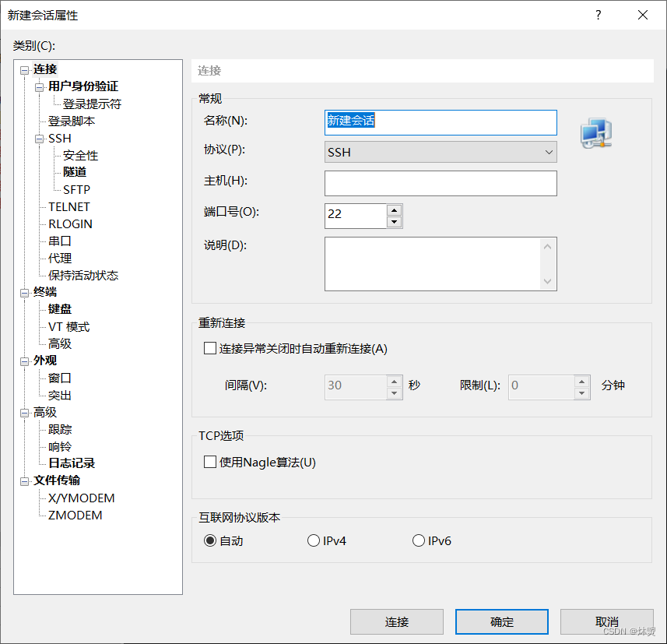Select SFTP tree item
Viewport: 667px width, 644px height.
click(76, 189)
